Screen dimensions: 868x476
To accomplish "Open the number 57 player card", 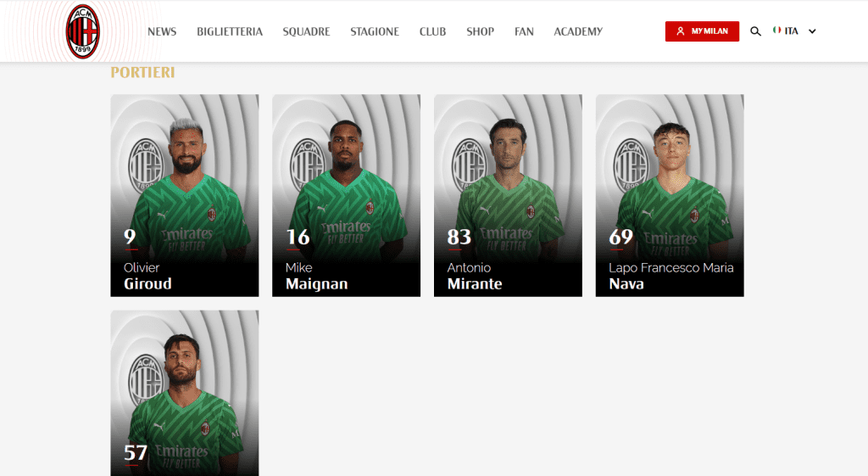I will coord(184,393).
